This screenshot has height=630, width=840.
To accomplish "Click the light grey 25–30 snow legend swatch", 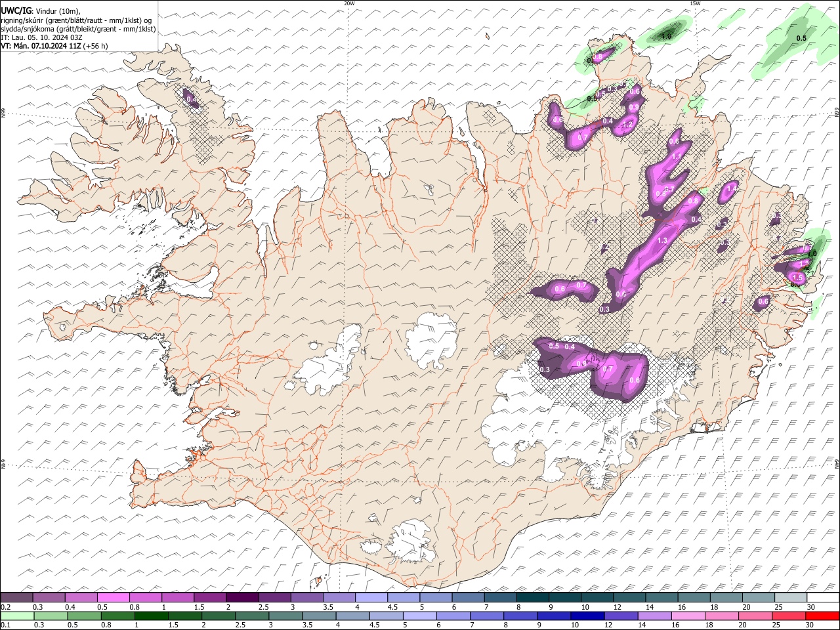I will tap(791, 598).
